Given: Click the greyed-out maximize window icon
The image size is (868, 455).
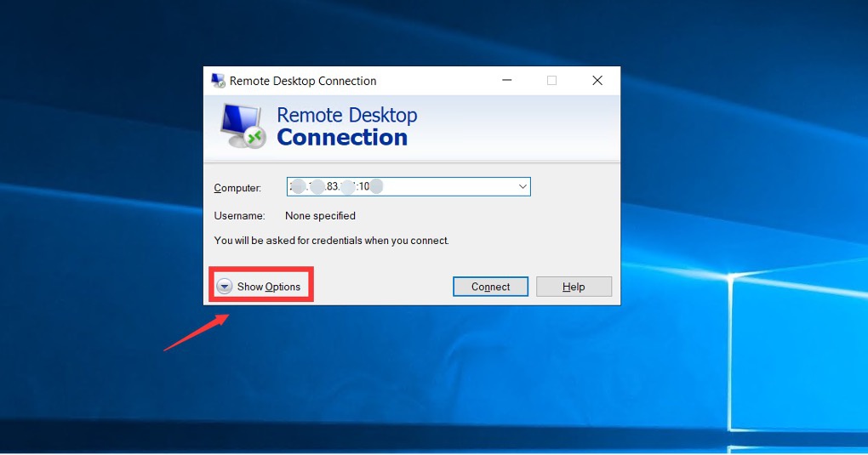Looking at the screenshot, I should (551, 81).
